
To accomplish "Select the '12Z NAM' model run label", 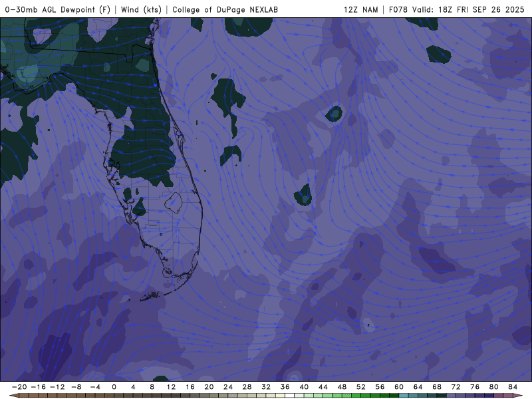I will coord(360,9).
